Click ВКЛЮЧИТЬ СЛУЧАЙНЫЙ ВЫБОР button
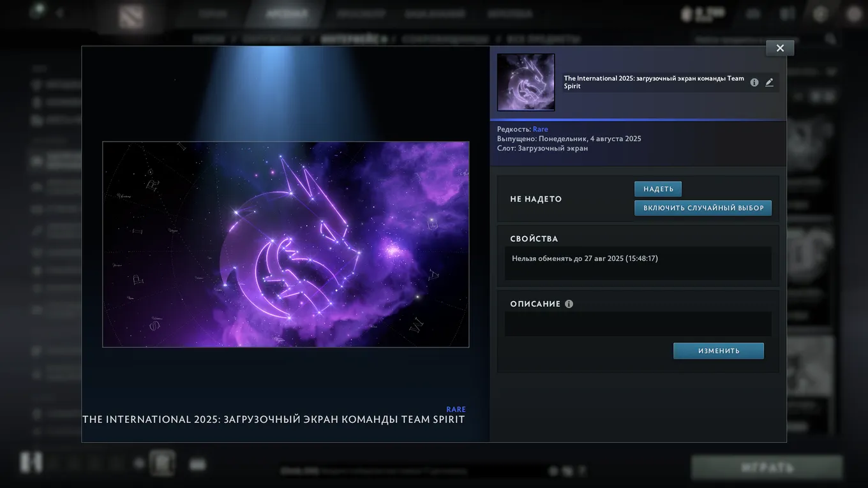Viewport: 868px width, 488px height. pyautogui.click(x=703, y=208)
